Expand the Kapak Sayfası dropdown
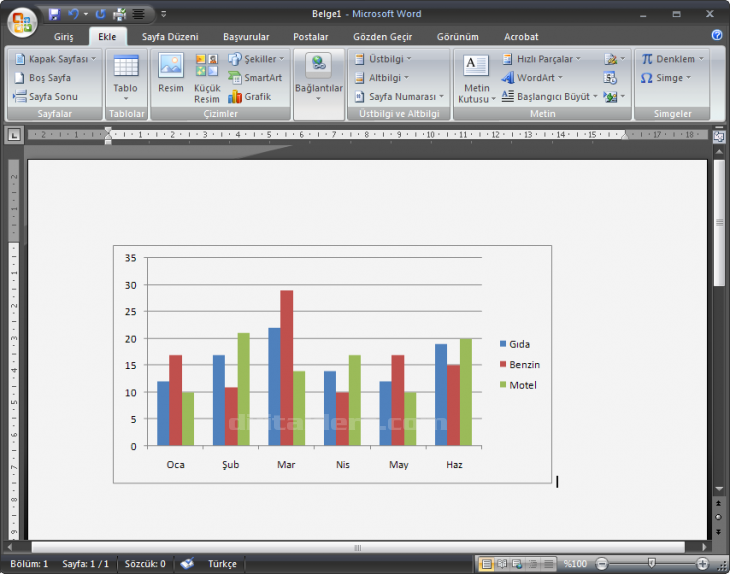 point(94,59)
